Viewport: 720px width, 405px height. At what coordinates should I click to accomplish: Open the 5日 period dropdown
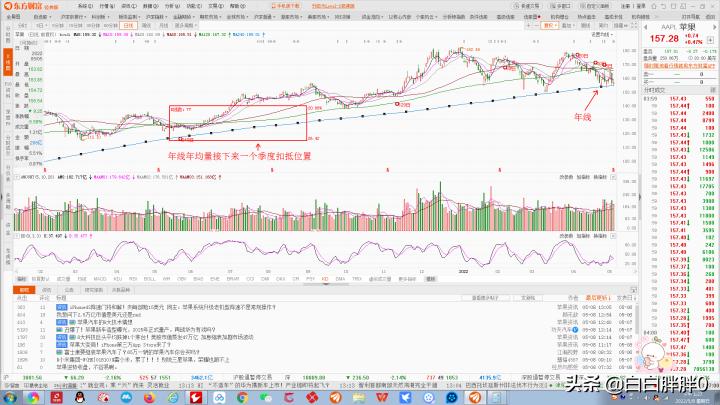coord(41,25)
